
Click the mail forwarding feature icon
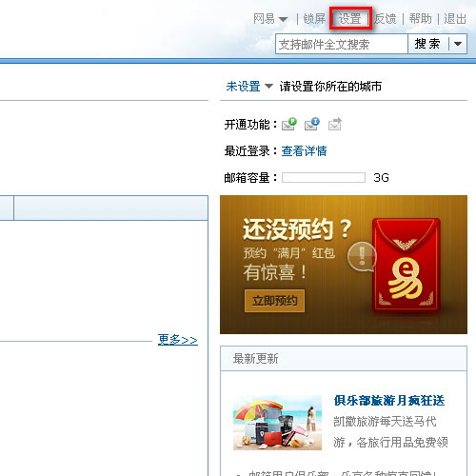click(x=335, y=124)
